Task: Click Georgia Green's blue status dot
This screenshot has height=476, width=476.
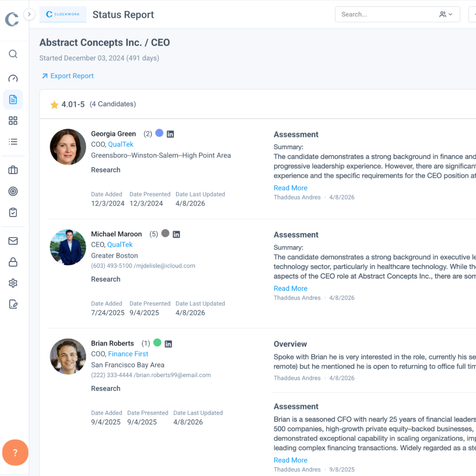Action: coord(159,133)
